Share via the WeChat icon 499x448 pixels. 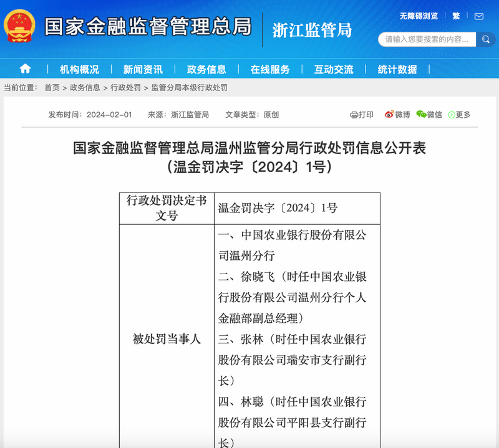coord(421,115)
